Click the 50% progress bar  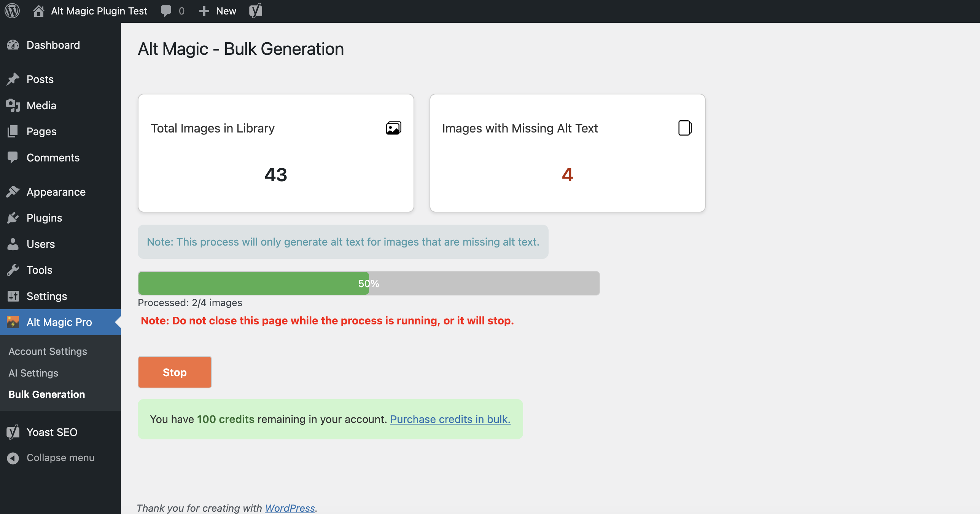[367, 283]
